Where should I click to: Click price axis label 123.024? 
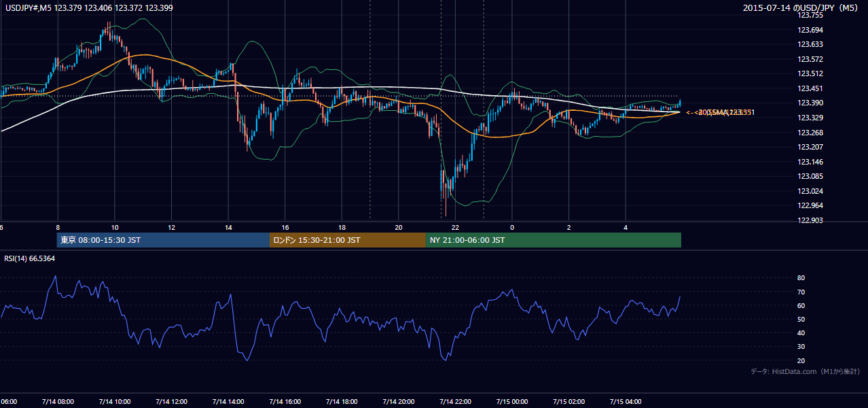(x=810, y=191)
